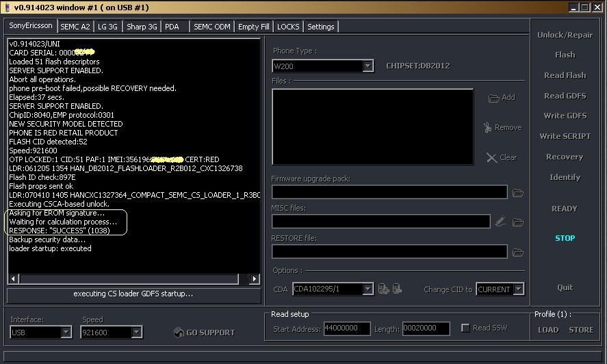Click the Identify button
The width and height of the screenshot is (607, 364).
pyautogui.click(x=565, y=177)
